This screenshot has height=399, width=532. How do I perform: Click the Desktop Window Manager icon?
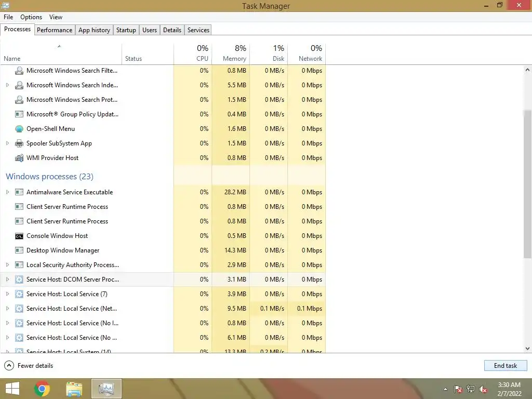point(19,250)
